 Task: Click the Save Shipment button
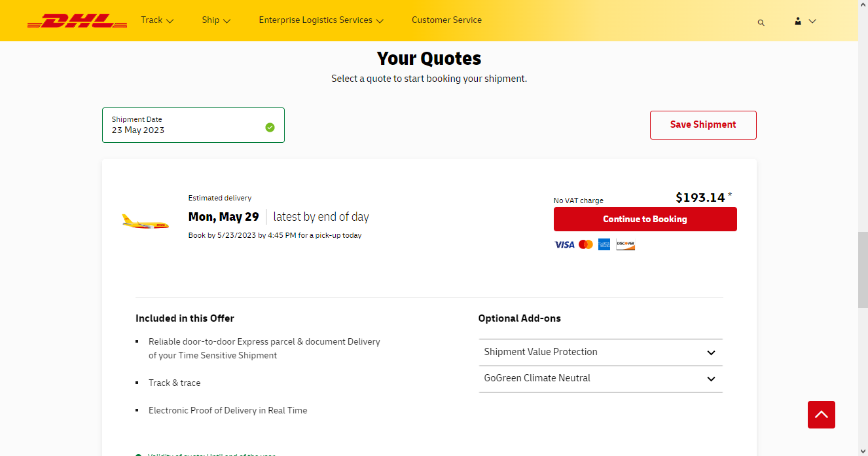click(703, 125)
